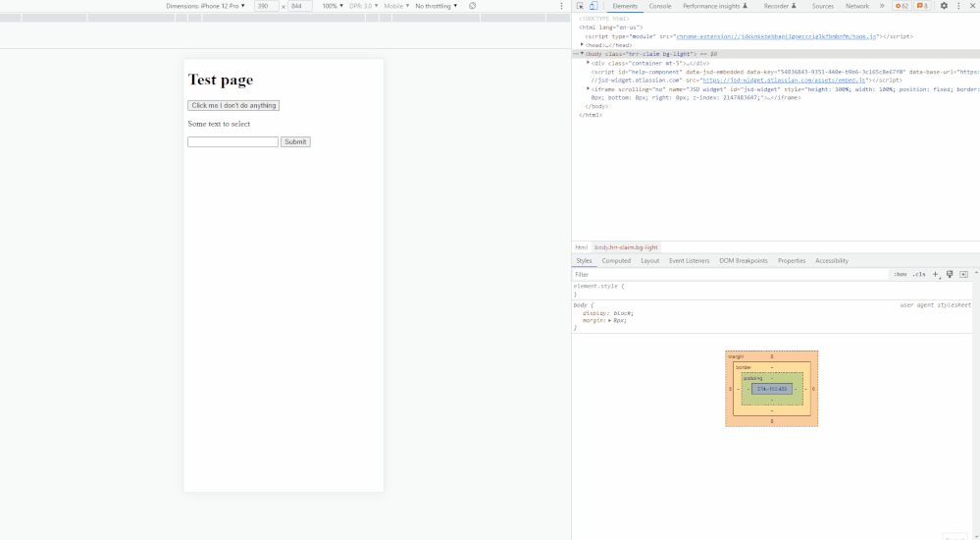980x540 pixels.
Task: Open the 8 issues counter
Action: pos(922,6)
